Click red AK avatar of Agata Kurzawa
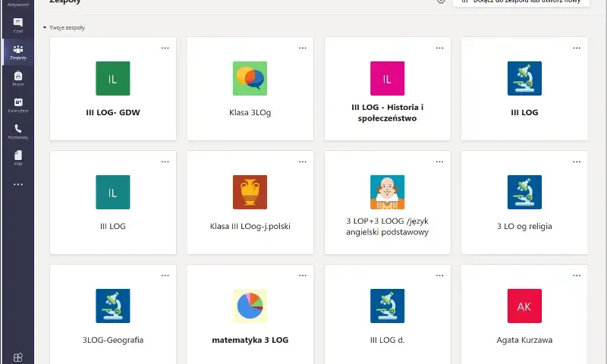This screenshot has height=364, width=607. [x=524, y=306]
